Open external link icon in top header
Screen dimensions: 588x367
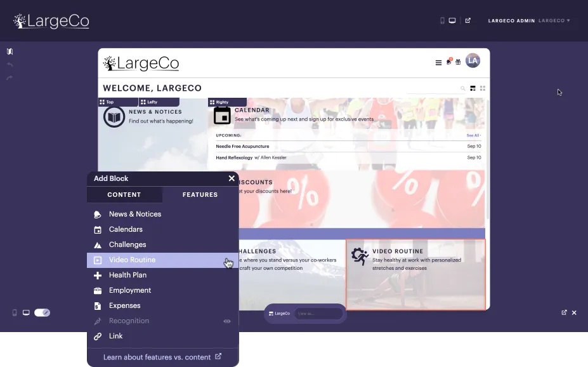(468, 21)
